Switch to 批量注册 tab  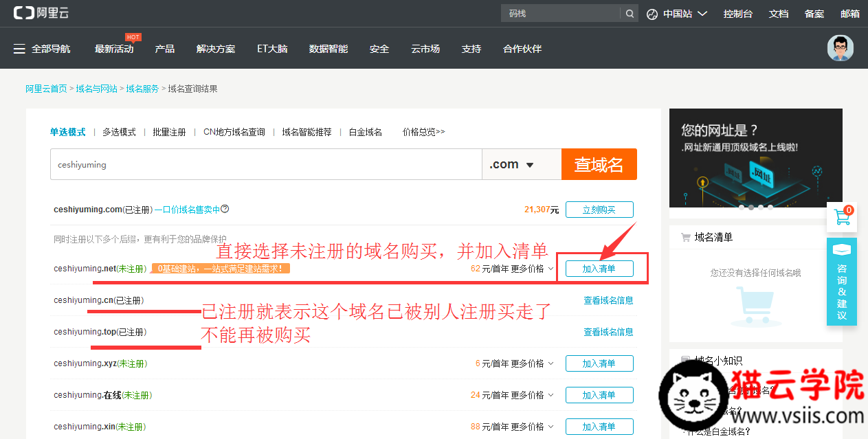click(170, 132)
